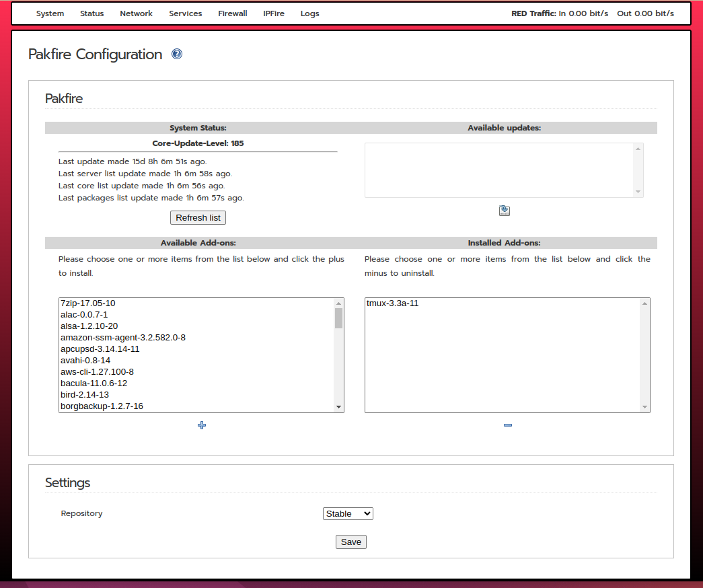Image resolution: width=703 pixels, height=588 pixels.
Task: Open the Services menu
Action: pos(185,13)
